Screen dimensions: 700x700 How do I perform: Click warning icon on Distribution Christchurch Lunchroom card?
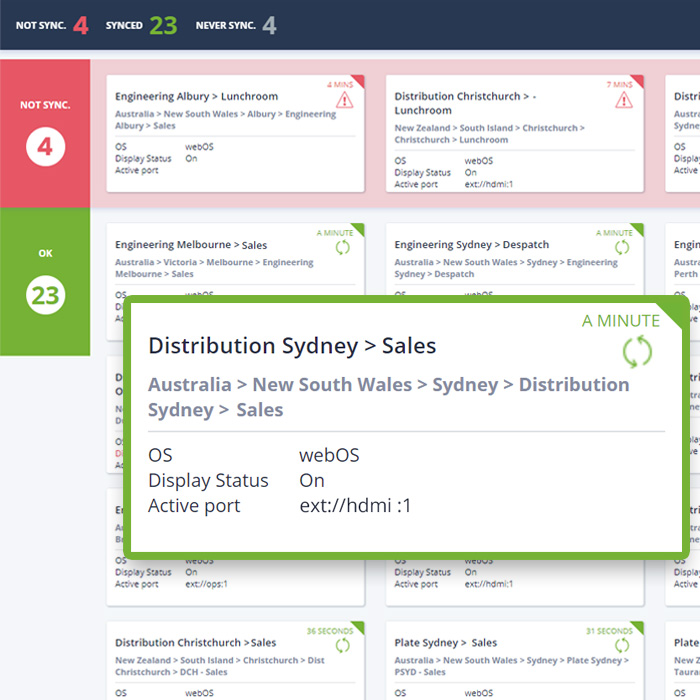tap(623, 100)
